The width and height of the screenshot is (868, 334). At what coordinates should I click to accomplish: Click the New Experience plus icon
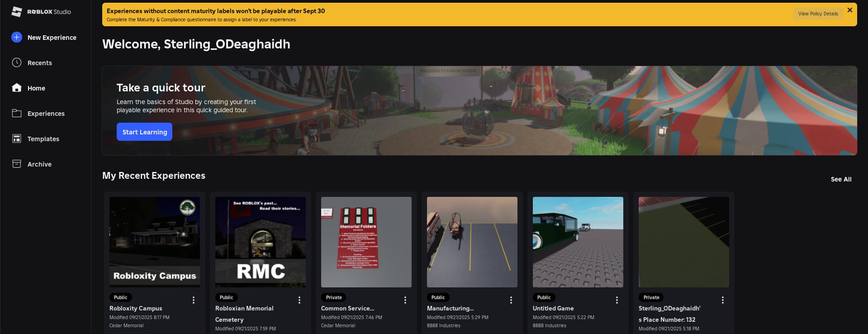[x=17, y=37]
